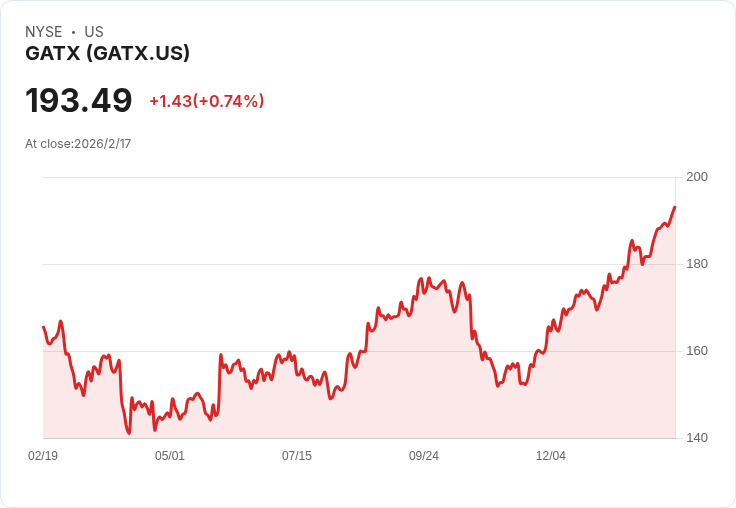Viewport: 736px width, 508px height.
Task: Click the latest endpoint of the price line
Action: tap(675, 207)
